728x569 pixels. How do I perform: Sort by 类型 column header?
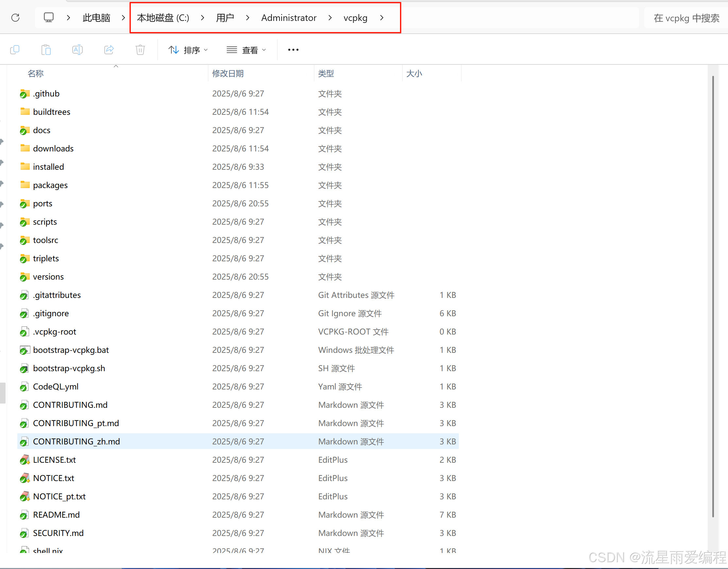326,73
